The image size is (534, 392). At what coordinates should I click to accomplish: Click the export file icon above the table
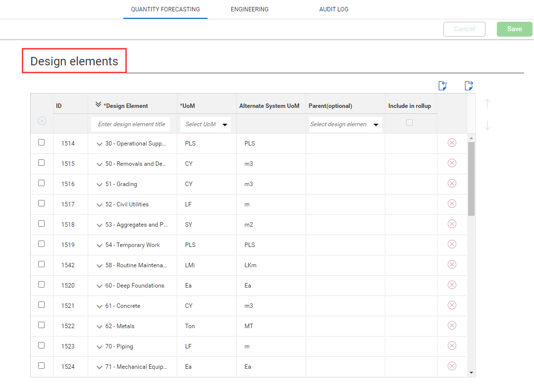point(469,86)
